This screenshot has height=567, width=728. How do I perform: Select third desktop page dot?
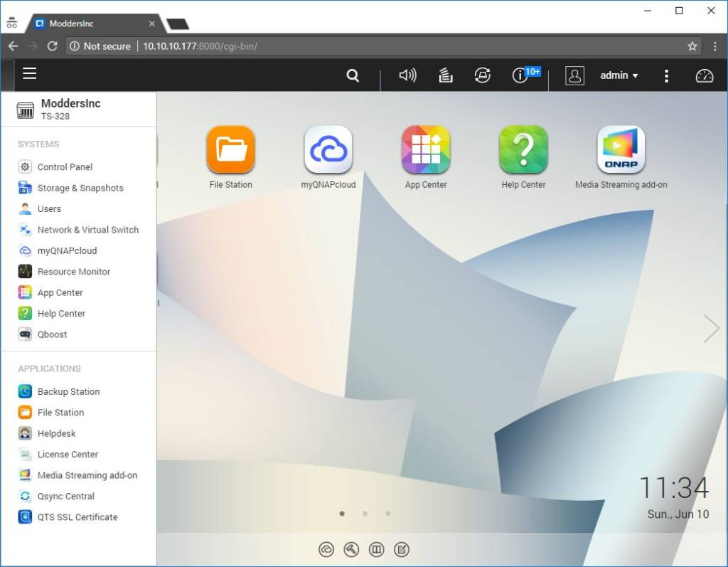pos(388,514)
